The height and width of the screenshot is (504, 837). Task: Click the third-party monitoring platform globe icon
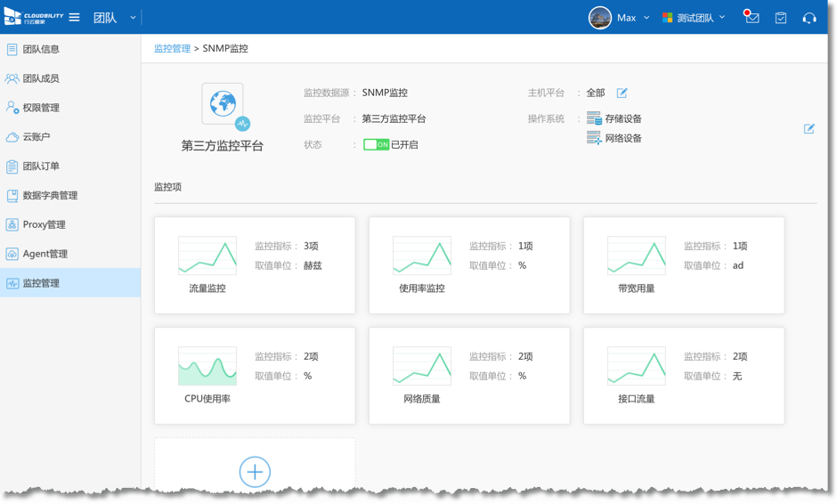click(222, 104)
